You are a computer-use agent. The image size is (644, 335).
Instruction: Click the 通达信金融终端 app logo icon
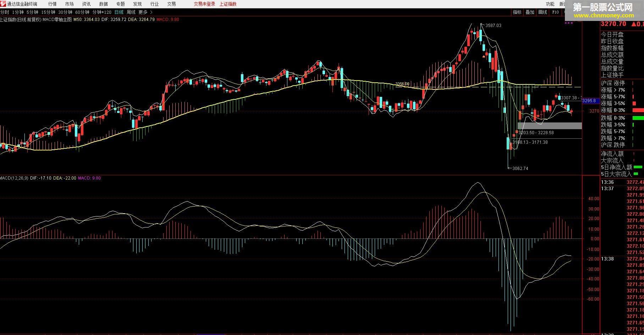click(4, 4)
